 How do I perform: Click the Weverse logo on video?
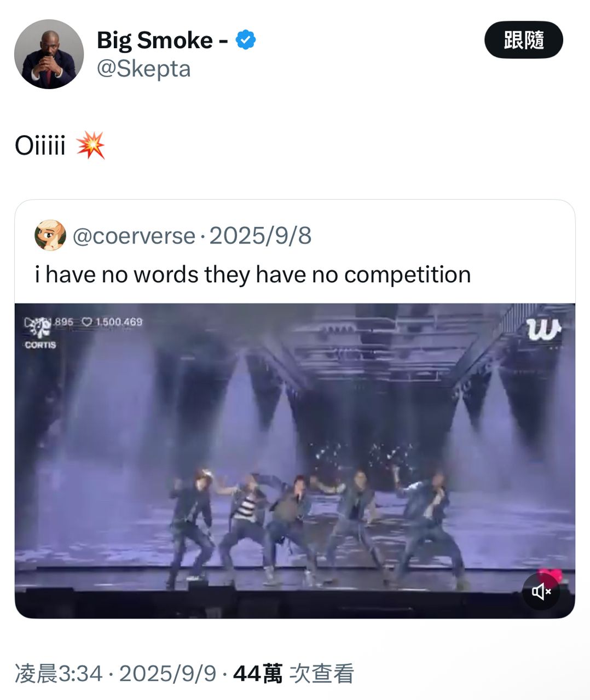pos(543,330)
